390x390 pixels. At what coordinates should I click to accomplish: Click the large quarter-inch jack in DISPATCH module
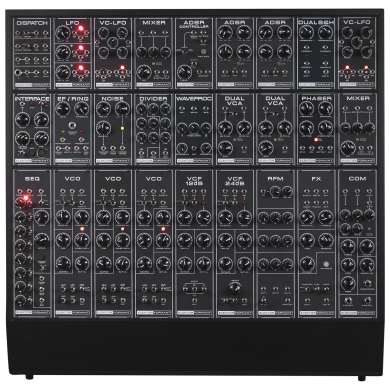click(x=18, y=73)
